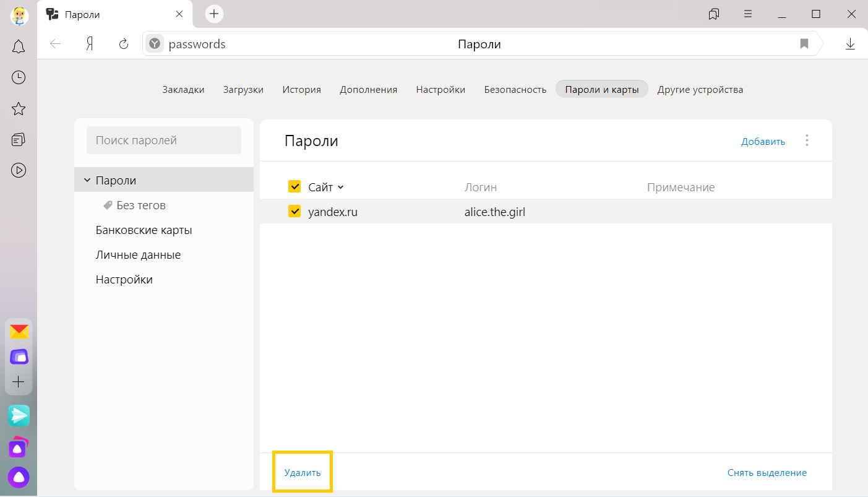Switch to Безопасность tab
Screen dimensions: 868x497
click(515, 90)
